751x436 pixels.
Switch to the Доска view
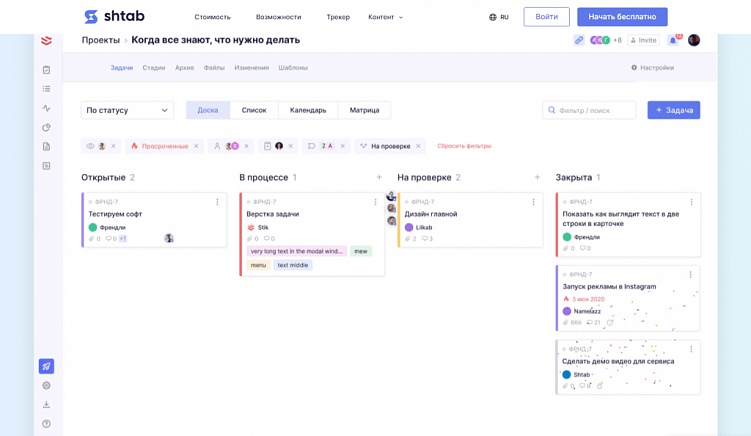pos(208,110)
